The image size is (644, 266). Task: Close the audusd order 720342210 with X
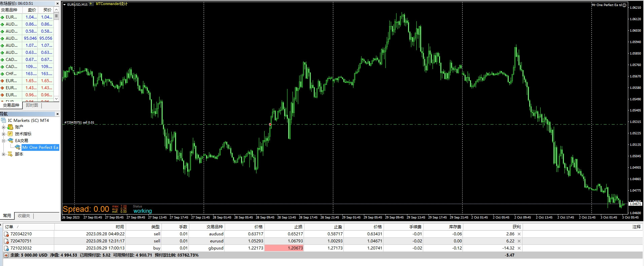(x=519, y=234)
